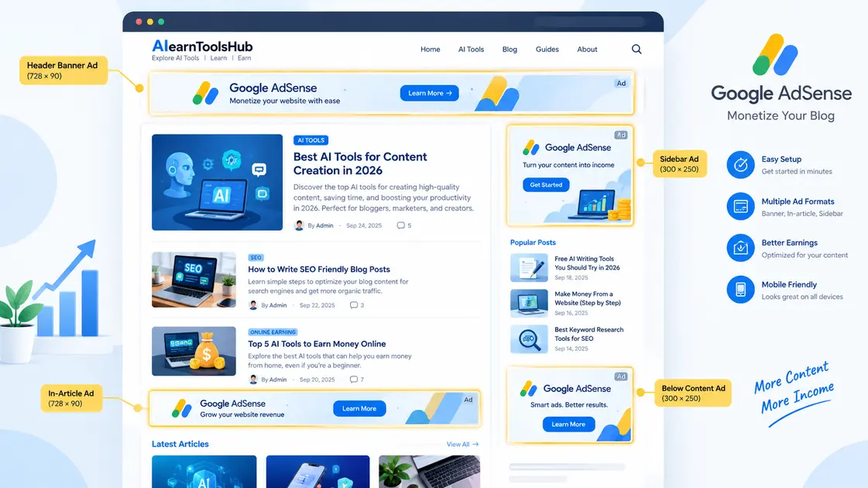Click Admin avatar under Best AI Tools post
868x488 pixels.
pos(299,225)
